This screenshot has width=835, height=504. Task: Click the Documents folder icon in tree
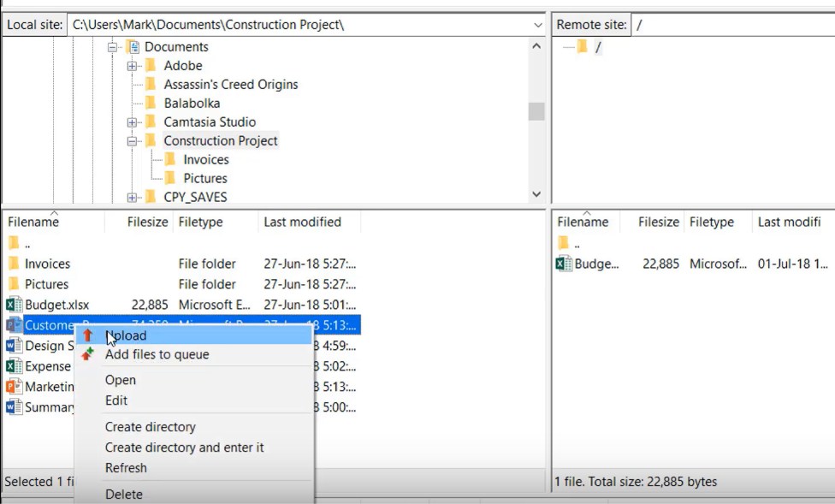coord(133,47)
